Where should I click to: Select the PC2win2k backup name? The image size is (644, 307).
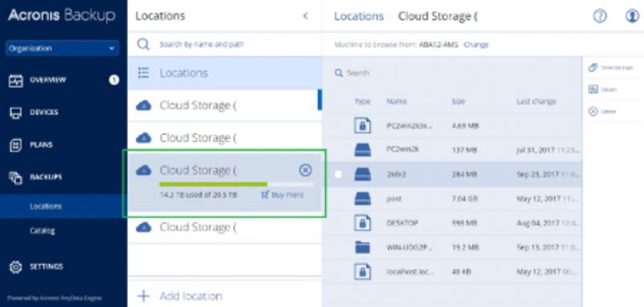tap(402, 150)
